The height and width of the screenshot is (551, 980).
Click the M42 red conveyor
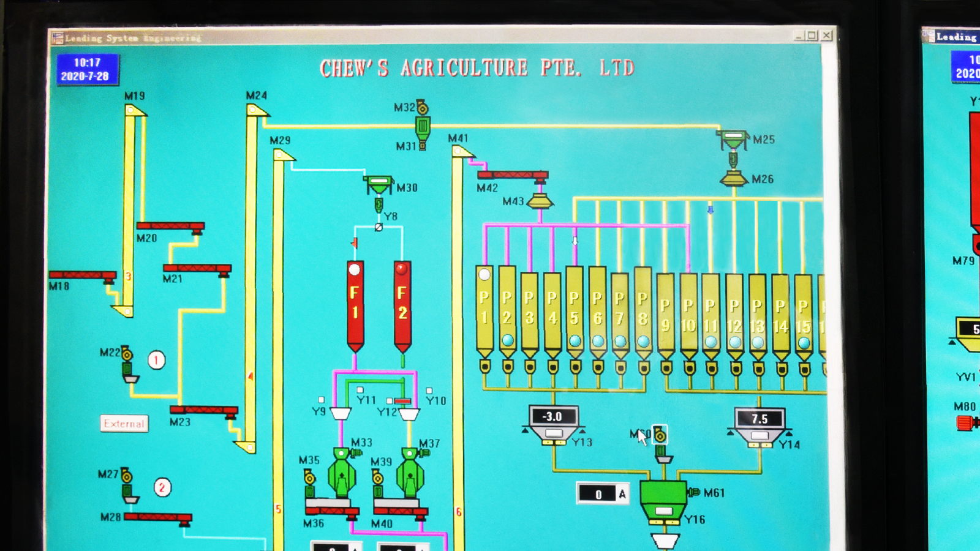(513, 176)
